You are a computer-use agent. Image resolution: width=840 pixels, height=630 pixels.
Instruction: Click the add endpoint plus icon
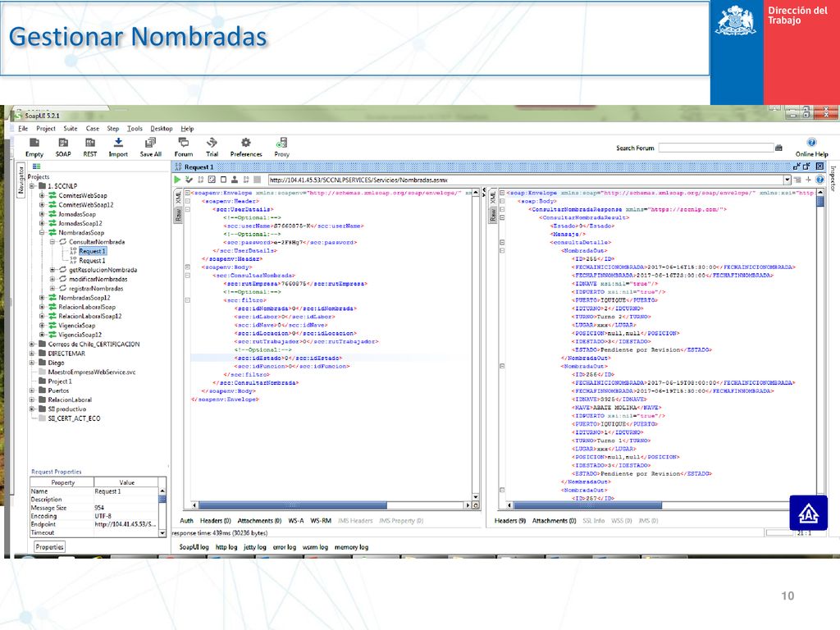point(808,180)
